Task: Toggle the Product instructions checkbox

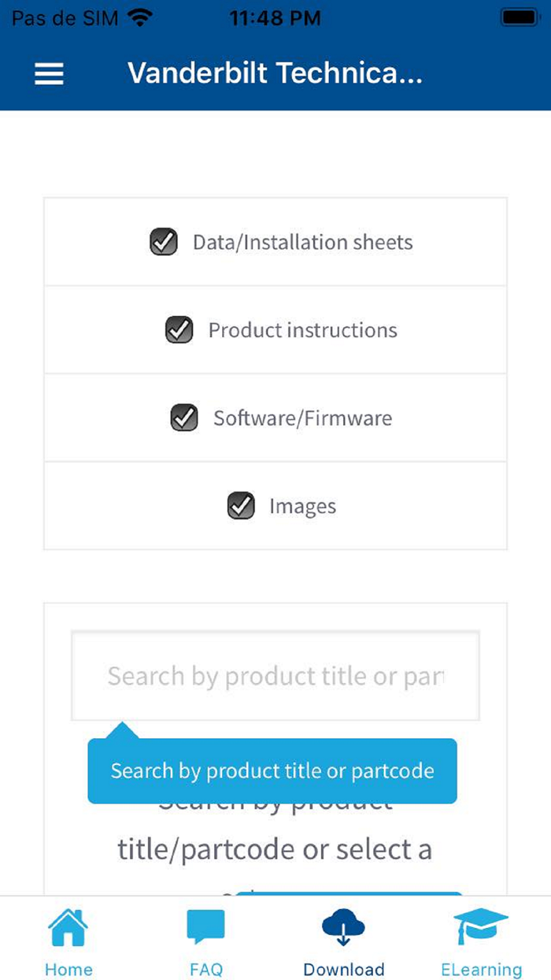Action: pyautogui.click(x=179, y=330)
